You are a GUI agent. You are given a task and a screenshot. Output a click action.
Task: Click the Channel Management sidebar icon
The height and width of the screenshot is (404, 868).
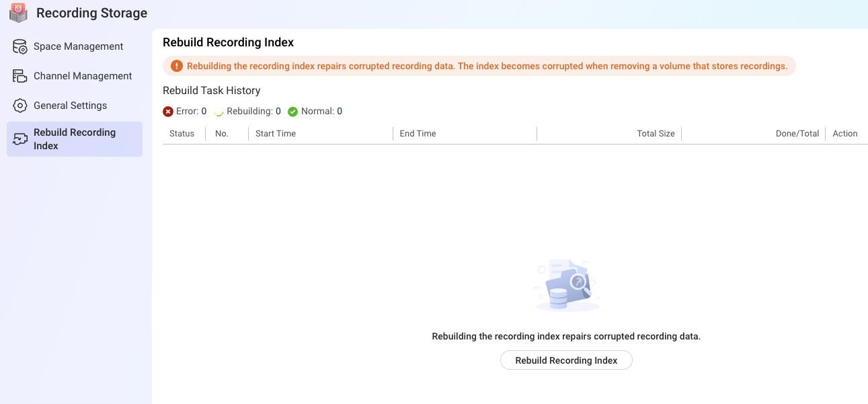(x=20, y=77)
